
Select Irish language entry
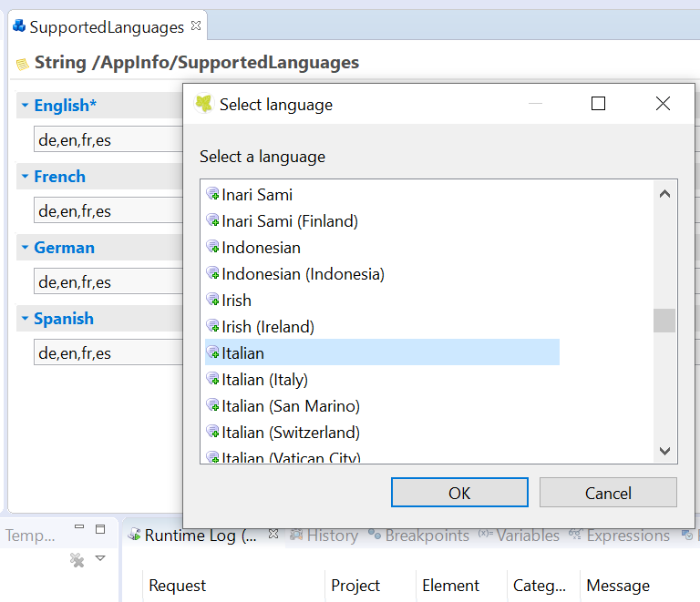tap(236, 301)
